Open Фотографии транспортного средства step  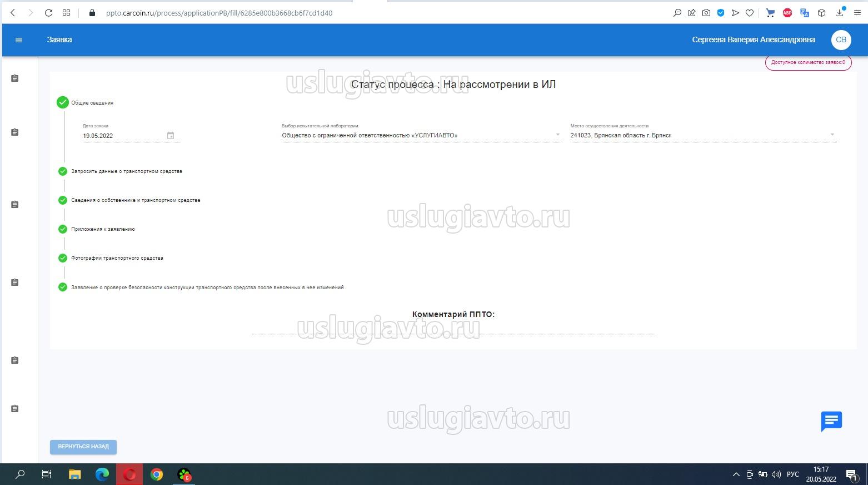(x=117, y=258)
